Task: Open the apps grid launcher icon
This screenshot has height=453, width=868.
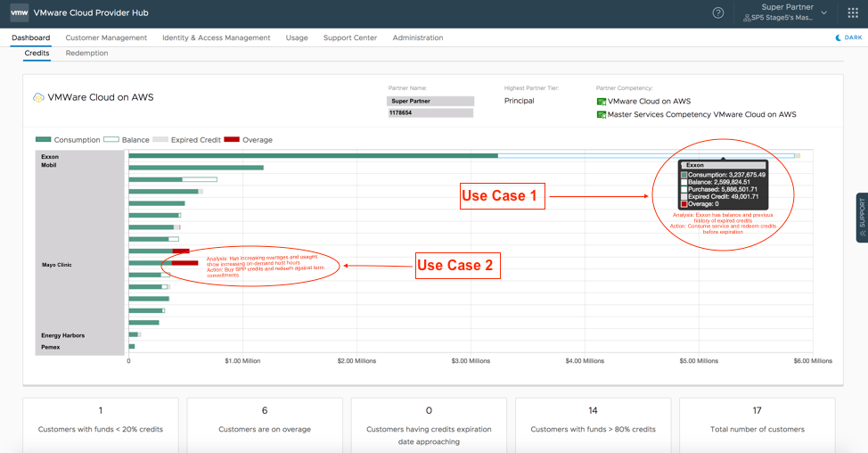Action: tap(853, 12)
